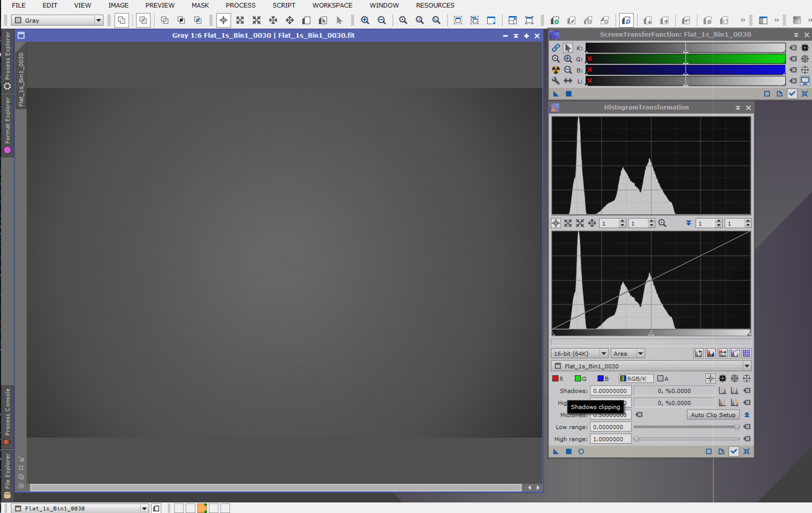Expand the hidden toolbar items chevron

coord(743,21)
